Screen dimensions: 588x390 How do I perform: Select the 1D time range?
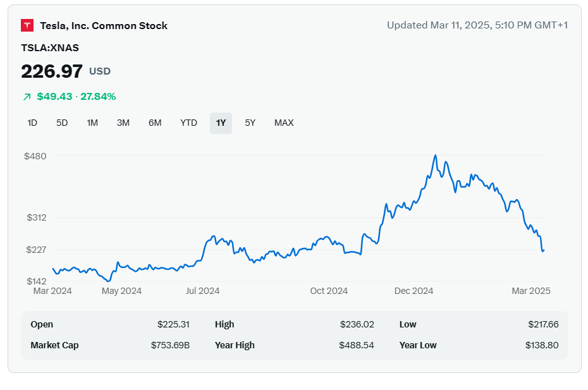pos(32,123)
